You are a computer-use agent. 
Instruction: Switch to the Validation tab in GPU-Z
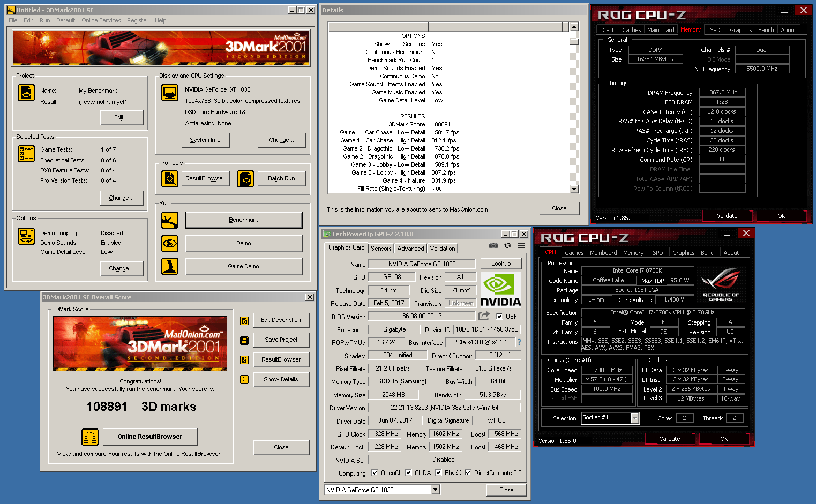pos(443,248)
